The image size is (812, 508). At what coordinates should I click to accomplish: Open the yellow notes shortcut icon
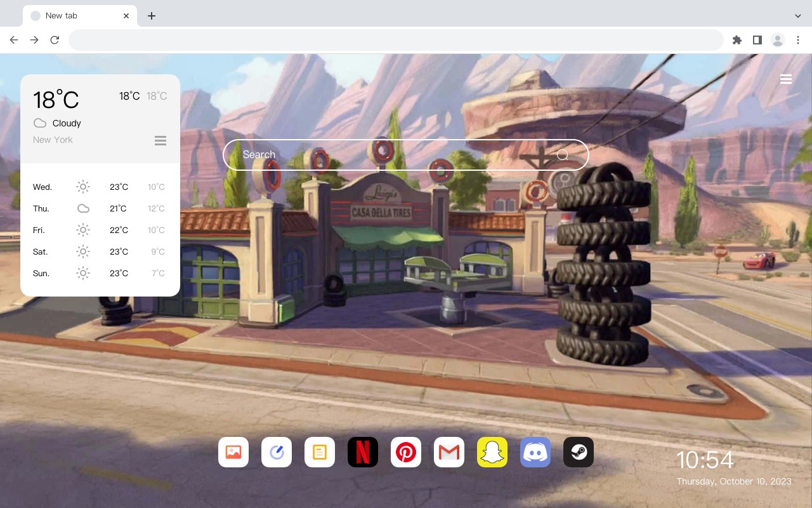tap(320, 452)
